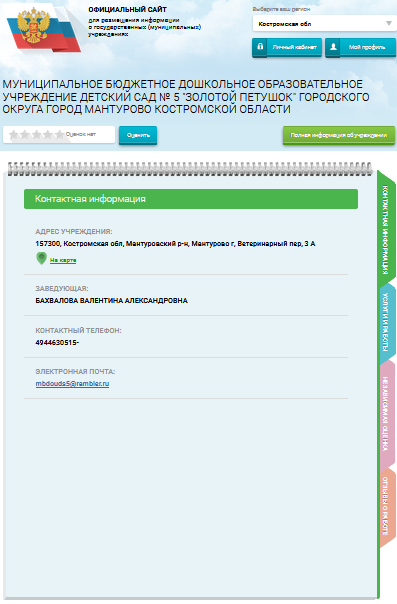
Task: Open the На карте link
Action: coord(63,260)
